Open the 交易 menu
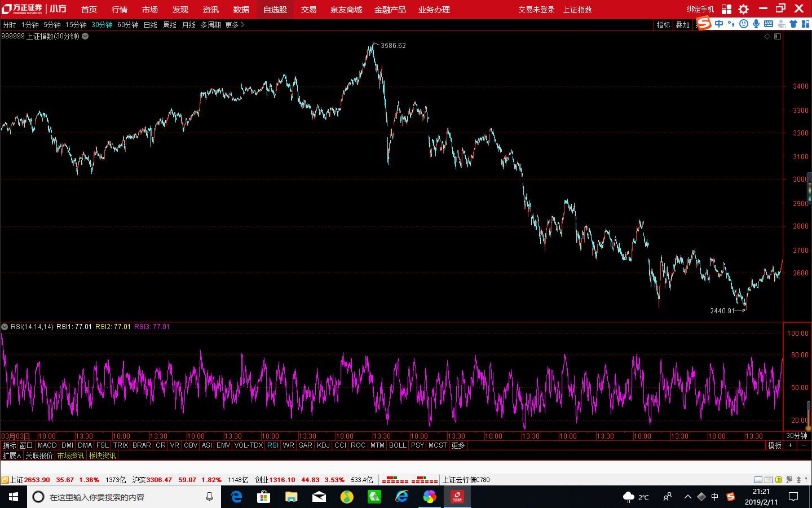The width and height of the screenshot is (812, 508). pos(308,10)
